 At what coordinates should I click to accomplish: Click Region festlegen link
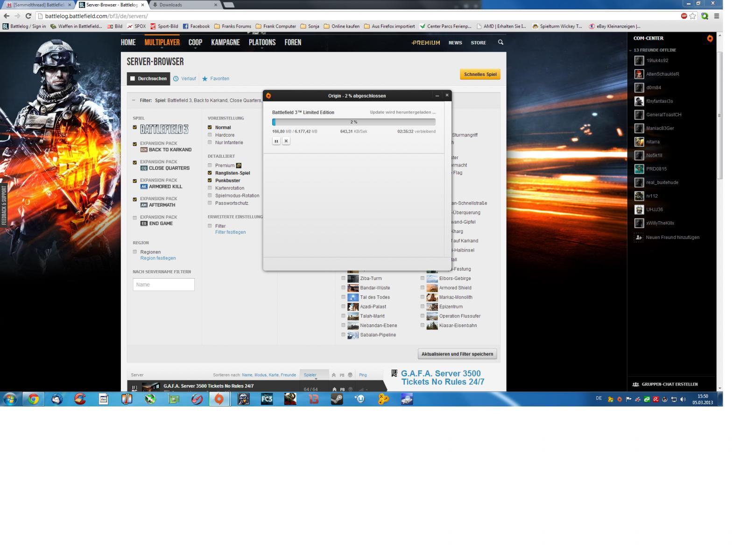click(158, 258)
